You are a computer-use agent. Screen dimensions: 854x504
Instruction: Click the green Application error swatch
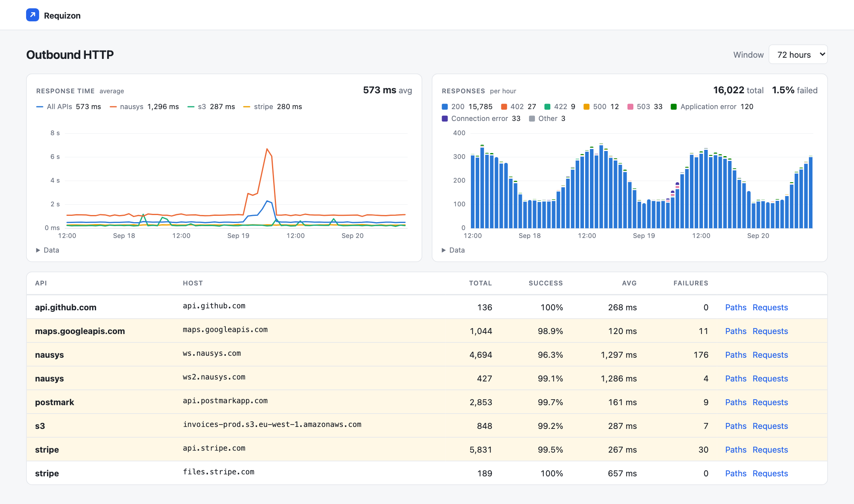point(674,107)
